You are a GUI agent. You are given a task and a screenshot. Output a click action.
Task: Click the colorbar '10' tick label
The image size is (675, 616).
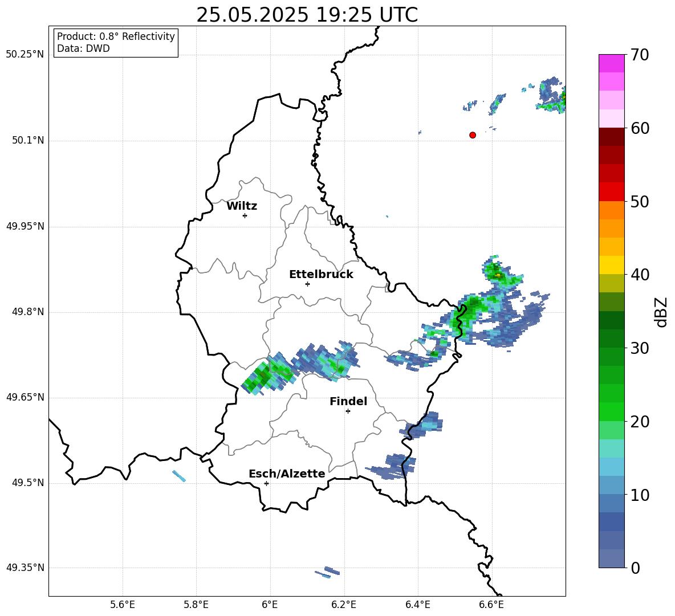(x=640, y=495)
